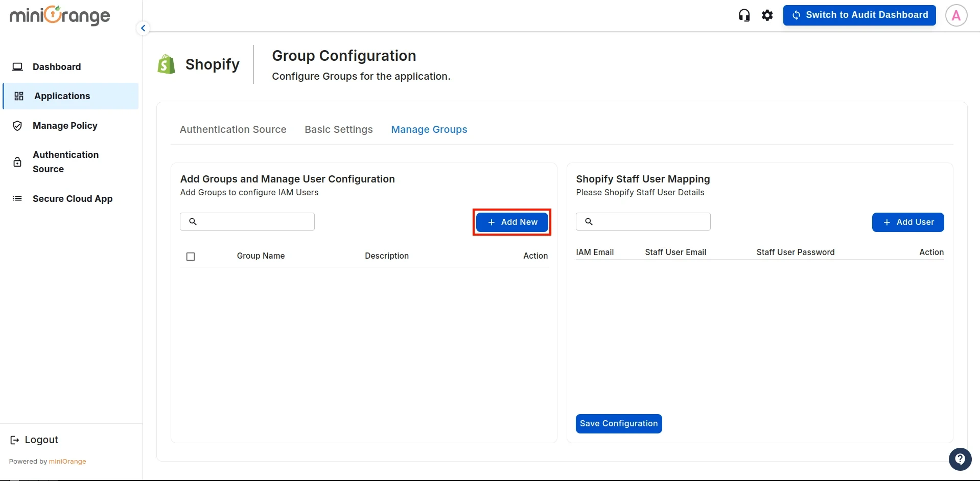Viewport: 980px width, 481px height.
Task: Click the Manage Policy shield icon
Action: [17, 126]
